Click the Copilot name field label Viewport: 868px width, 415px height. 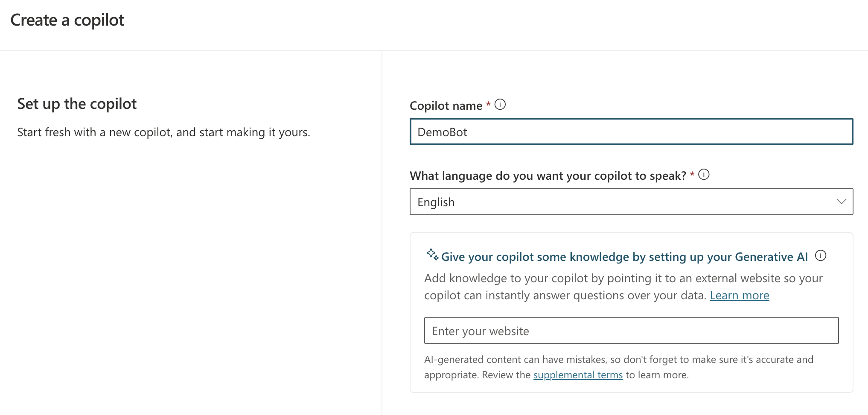[446, 106]
